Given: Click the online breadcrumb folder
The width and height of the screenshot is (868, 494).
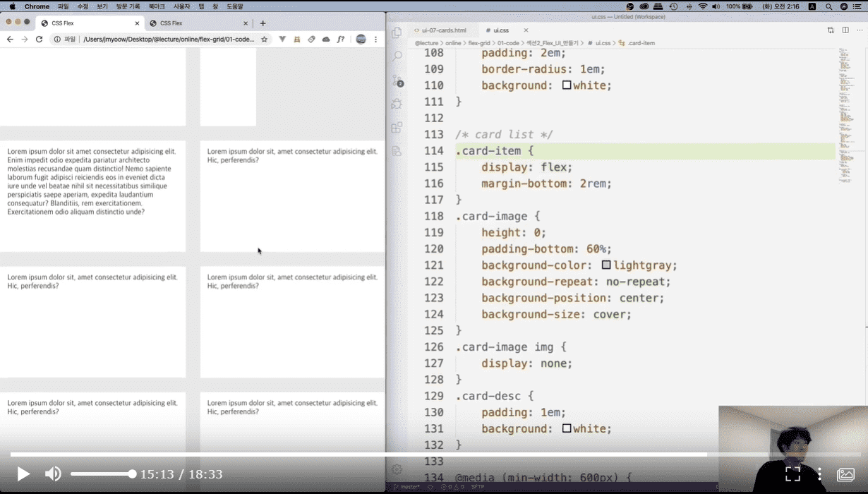Looking at the screenshot, I should coord(453,43).
